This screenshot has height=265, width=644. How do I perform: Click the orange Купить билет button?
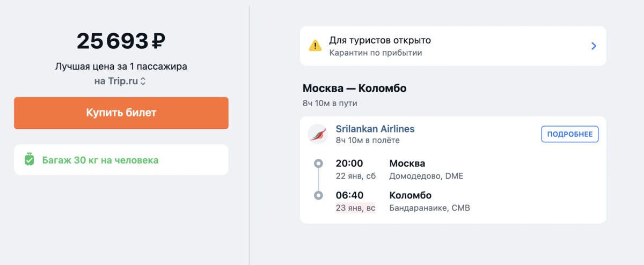click(121, 113)
